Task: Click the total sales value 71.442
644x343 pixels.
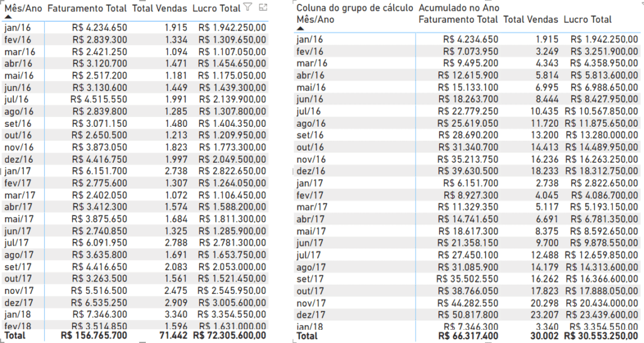Action: click(174, 335)
